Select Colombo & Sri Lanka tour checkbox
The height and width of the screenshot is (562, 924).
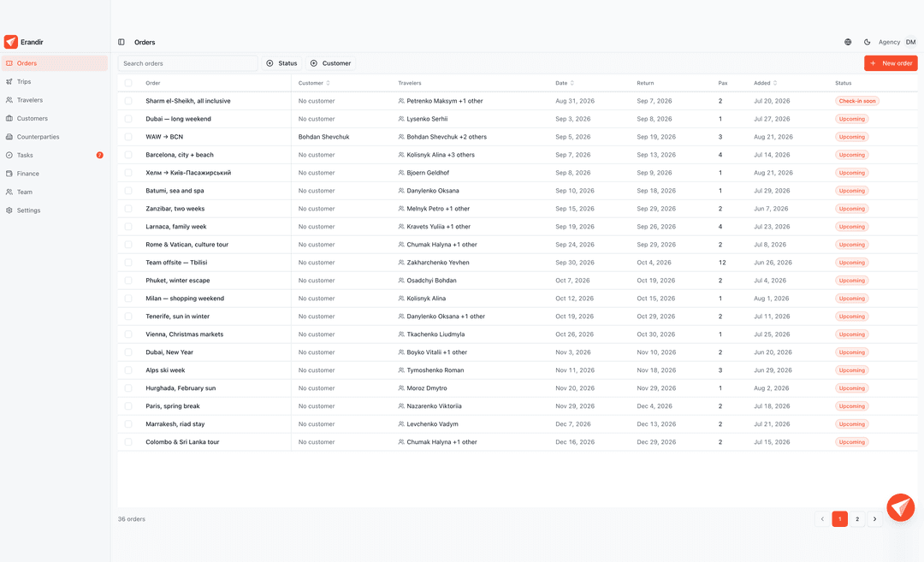(128, 442)
